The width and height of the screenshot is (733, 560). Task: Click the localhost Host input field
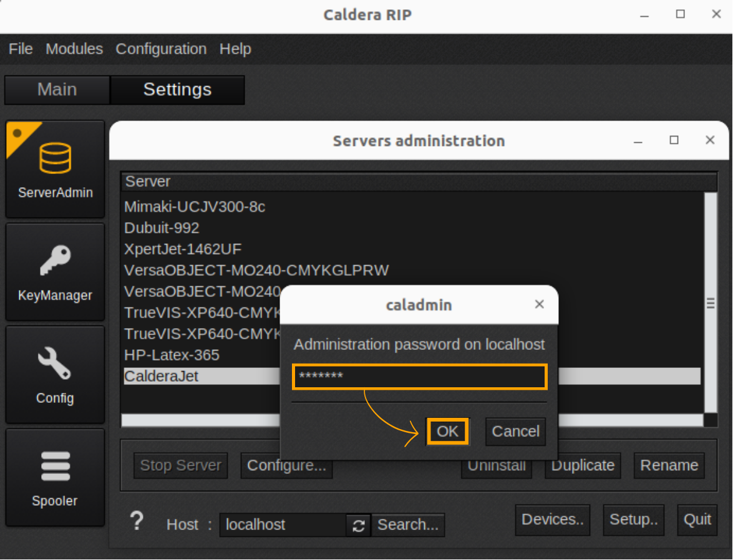(x=282, y=525)
